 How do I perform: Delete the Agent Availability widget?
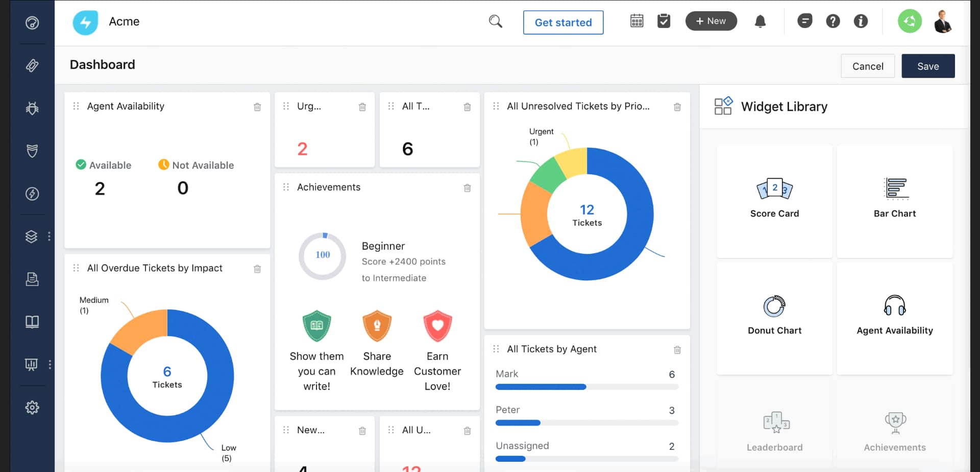257,107
